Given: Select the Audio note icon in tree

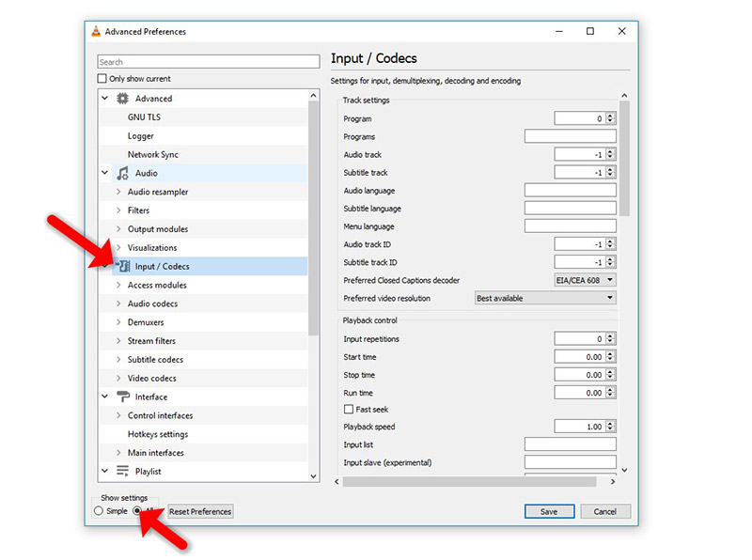Looking at the screenshot, I should pos(121,173).
